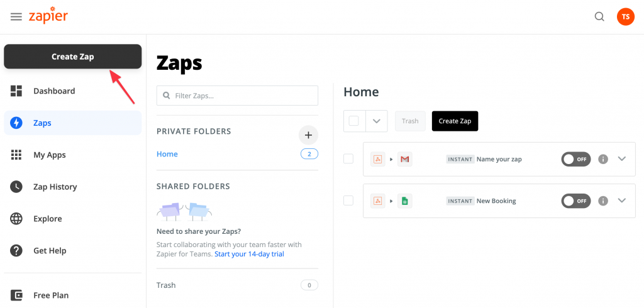Click the black Create Zap button in Home
The height and width of the screenshot is (308, 644).
[455, 121]
